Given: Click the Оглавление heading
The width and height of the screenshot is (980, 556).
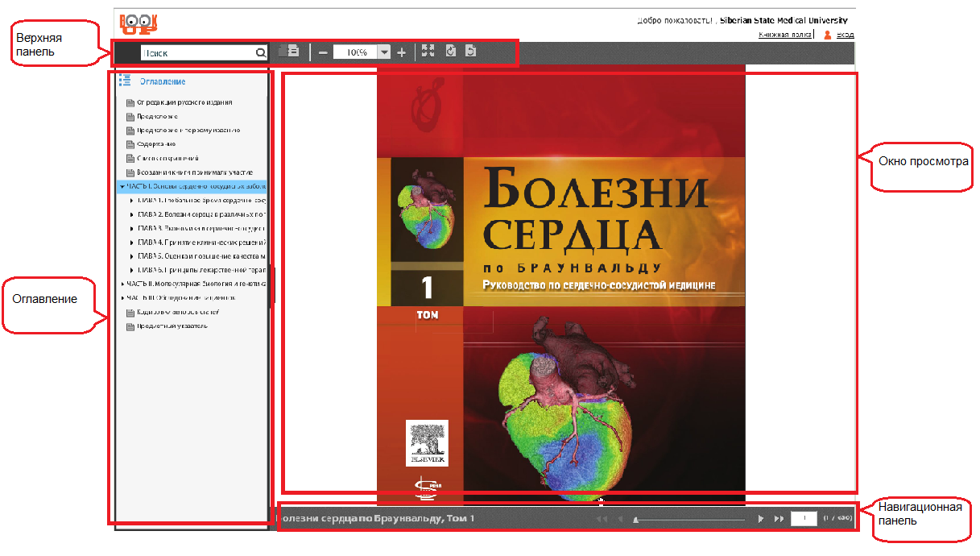Looking at the screenshot, I should (x=163, y=81).
